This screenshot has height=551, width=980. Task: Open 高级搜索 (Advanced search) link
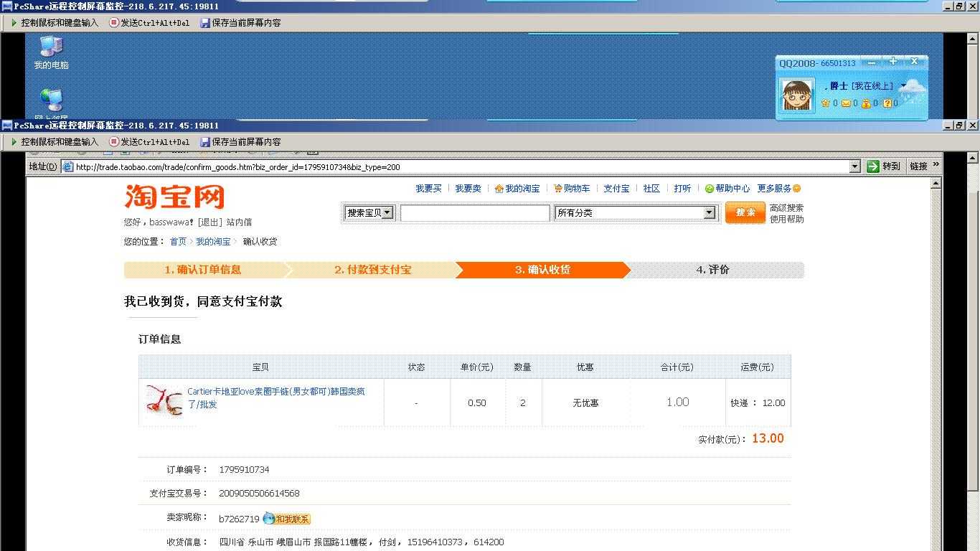(786, 208)
